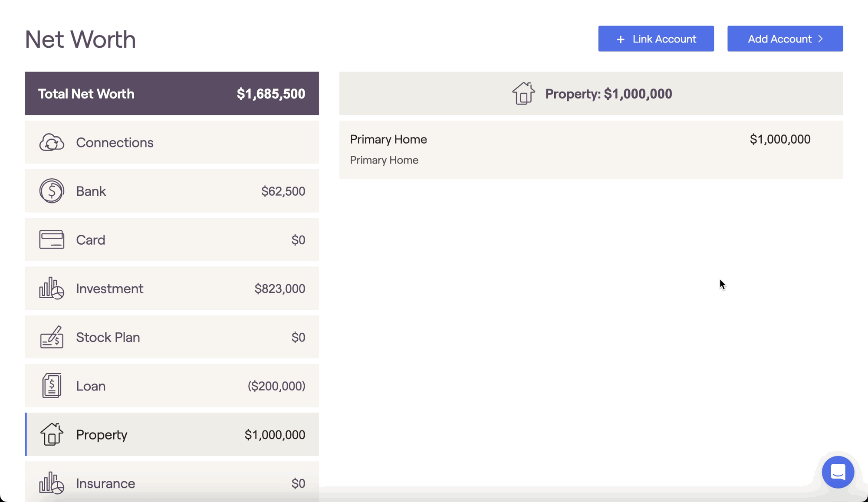Select the Bank category row
868x502 pixels.
[x=172, y=191]
